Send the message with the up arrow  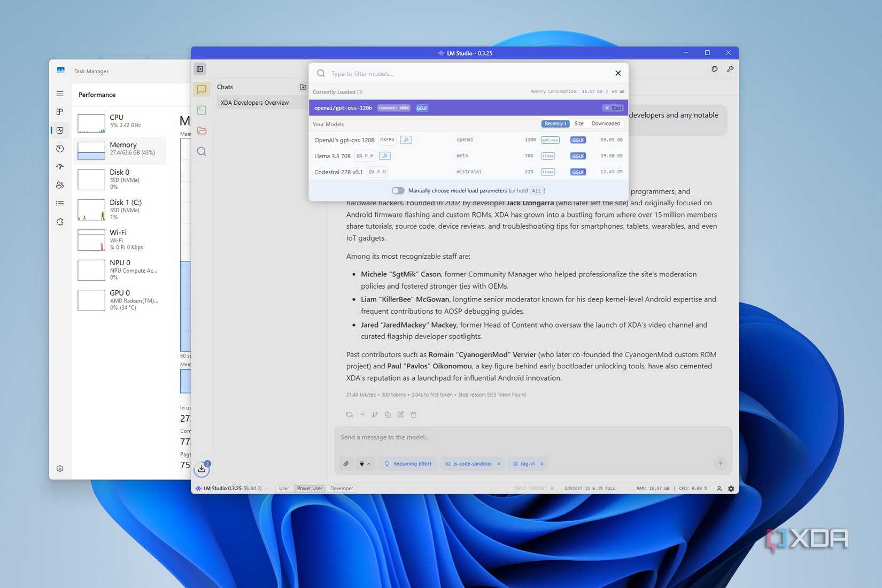(720, 463)
